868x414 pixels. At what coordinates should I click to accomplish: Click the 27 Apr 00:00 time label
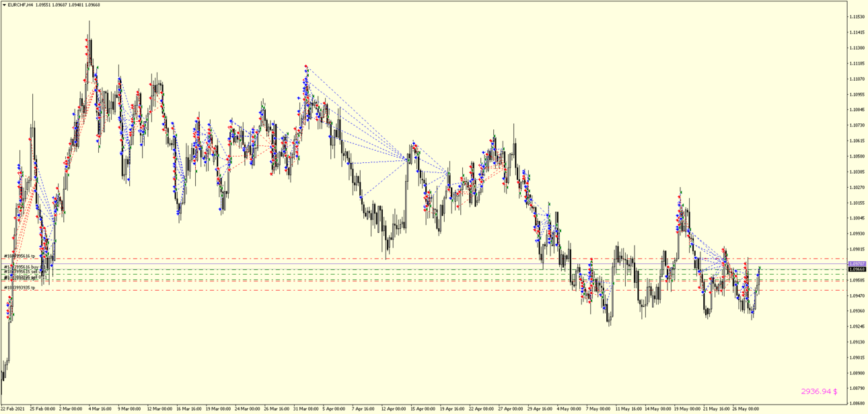pos(510,409)
